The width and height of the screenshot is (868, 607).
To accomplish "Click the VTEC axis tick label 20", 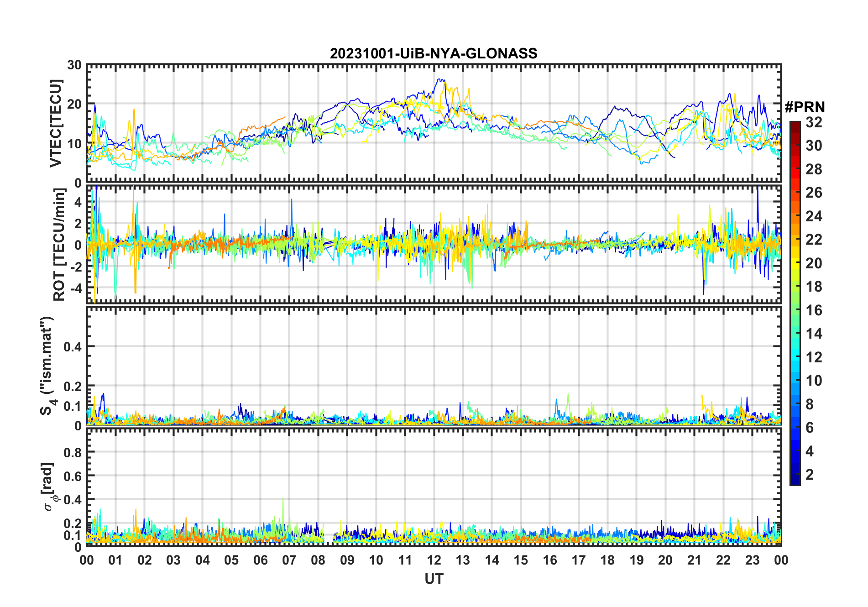I will tap(74, 104).
